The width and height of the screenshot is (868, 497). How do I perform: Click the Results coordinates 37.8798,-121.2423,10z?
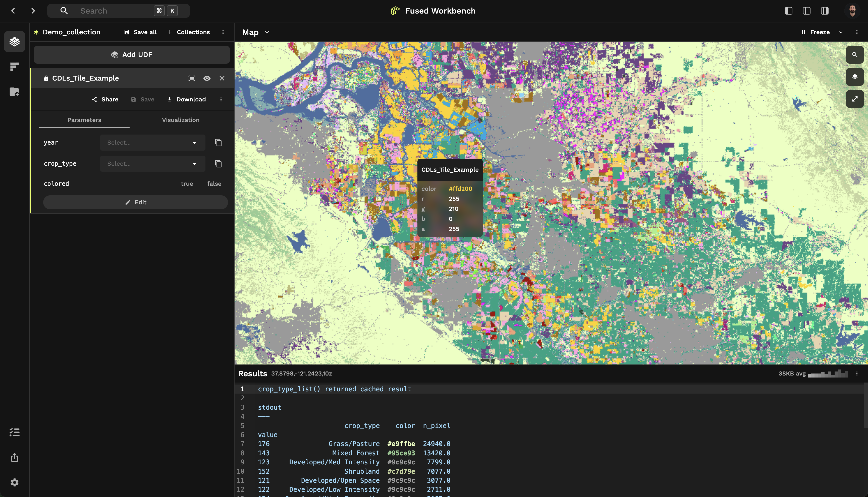pos(301,374)
